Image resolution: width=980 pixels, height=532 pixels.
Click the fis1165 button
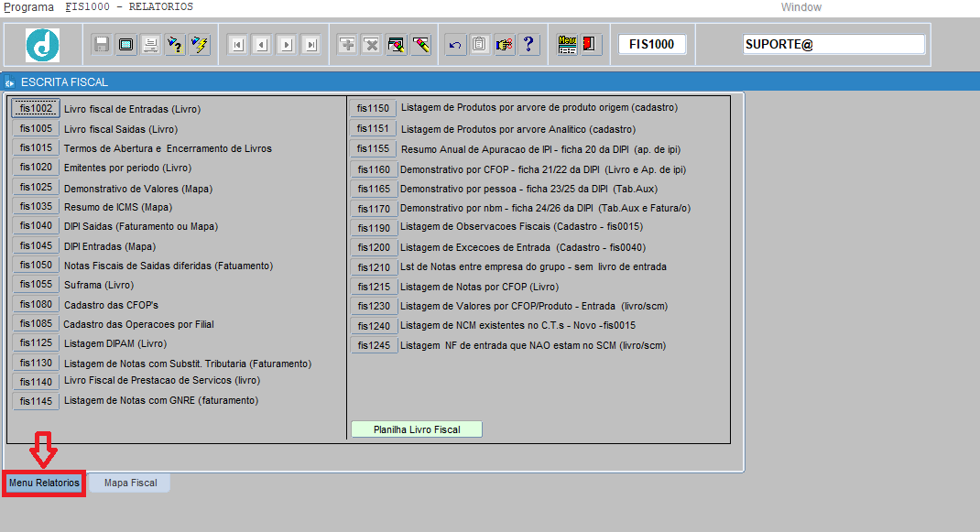tap(374, 189)
